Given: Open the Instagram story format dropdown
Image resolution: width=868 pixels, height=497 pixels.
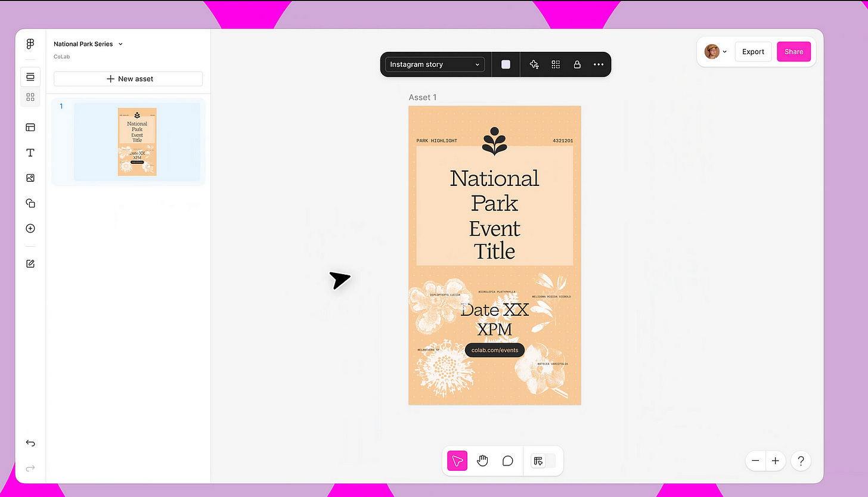Looking at the screenshot, I should [435, 64].
